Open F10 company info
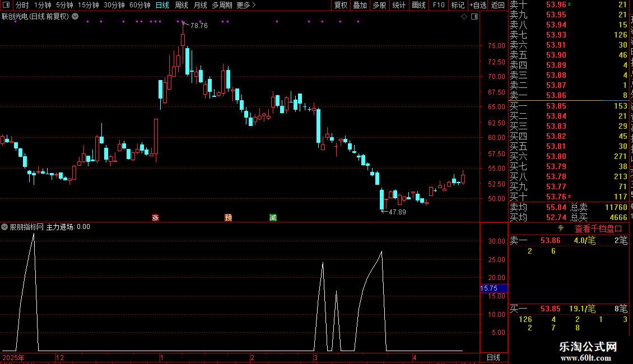This screenshot has height=364, width=633. 439,5
